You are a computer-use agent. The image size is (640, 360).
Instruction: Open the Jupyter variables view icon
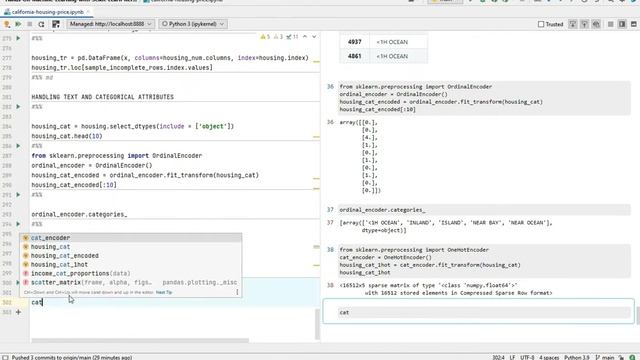pos(56,24)
